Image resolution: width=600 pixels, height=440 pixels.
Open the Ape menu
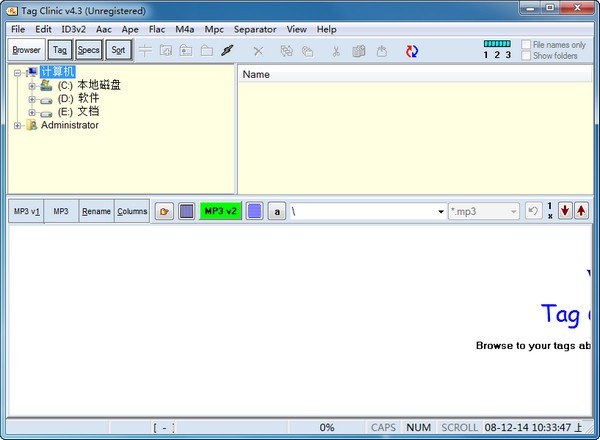tap(130, 29)
